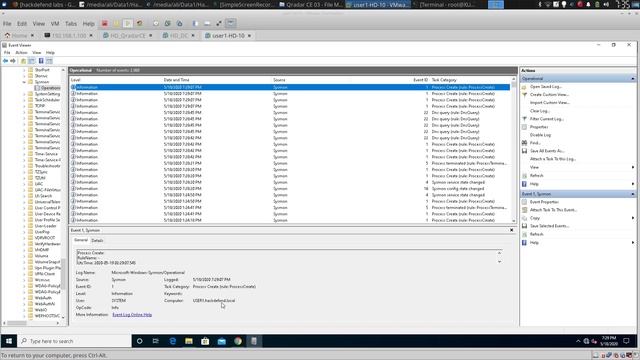
Task: Switch to the HD_DC VM tab
Action: tap(179, 36)
